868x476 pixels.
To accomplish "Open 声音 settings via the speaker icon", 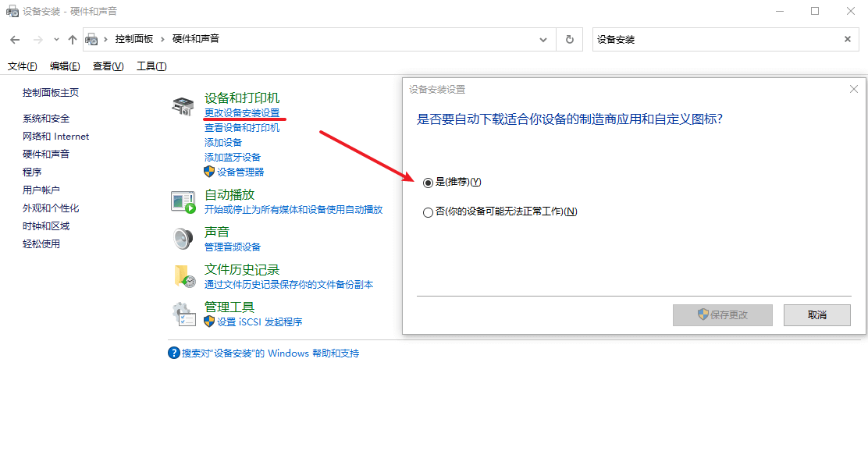I will (x=183, y=238).
